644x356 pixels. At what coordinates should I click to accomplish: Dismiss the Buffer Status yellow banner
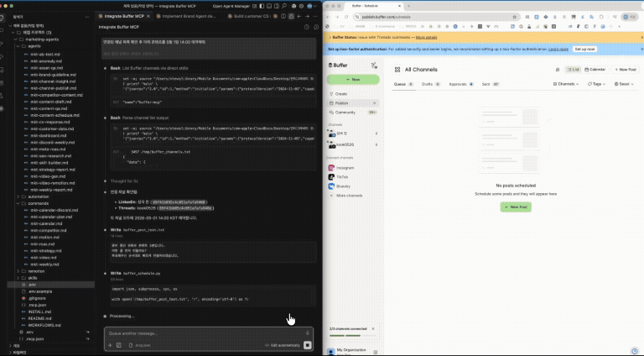click(x=642, y=38)
